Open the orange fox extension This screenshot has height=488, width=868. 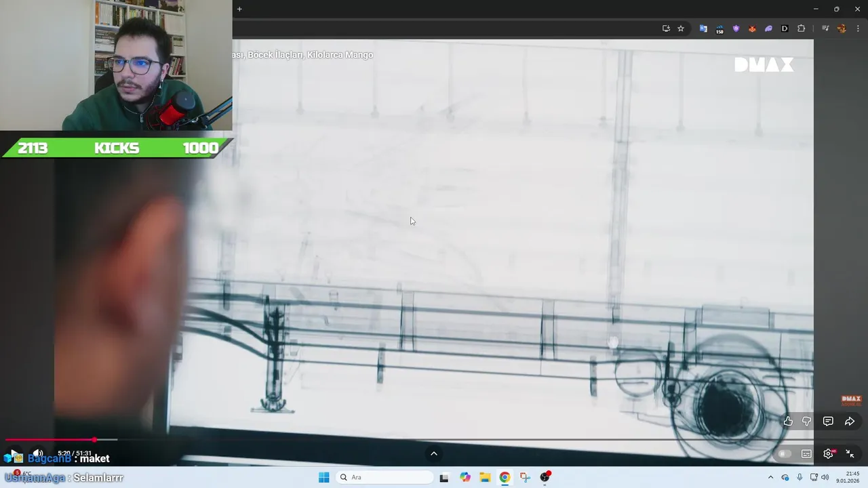pyautogui.click(x=752, y=28)
